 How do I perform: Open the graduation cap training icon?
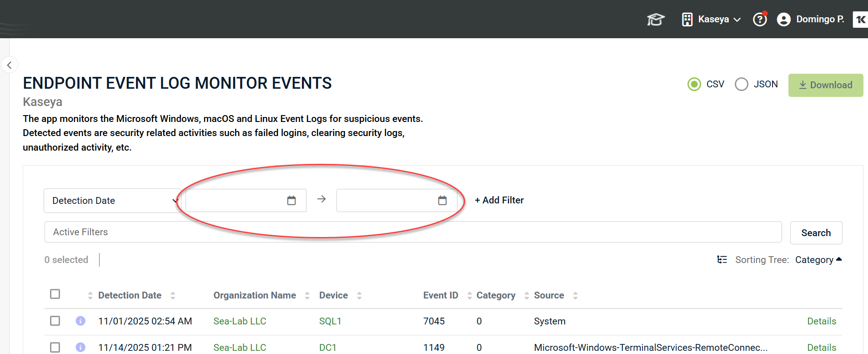coord(655,20)
